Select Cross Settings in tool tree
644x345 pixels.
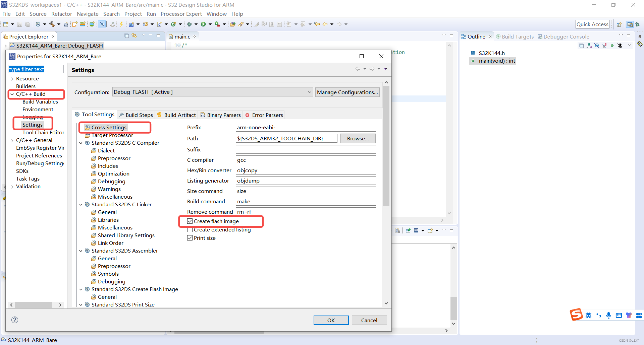[109, 127]
